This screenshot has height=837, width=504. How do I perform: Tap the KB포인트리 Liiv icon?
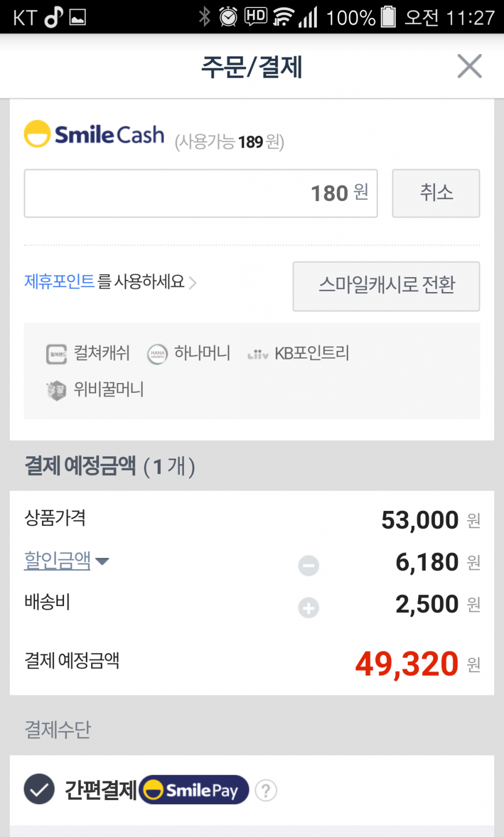pos(257,354)
